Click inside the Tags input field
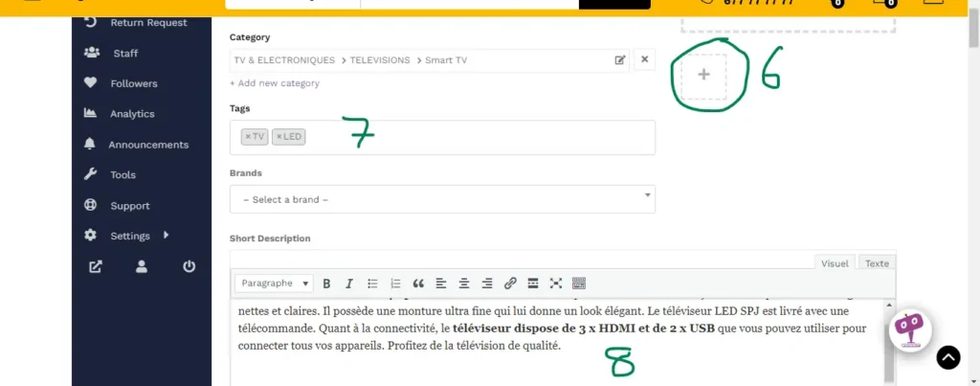Image resolution: width=980 pixels, height=386 pixels. tap(479, 137)
